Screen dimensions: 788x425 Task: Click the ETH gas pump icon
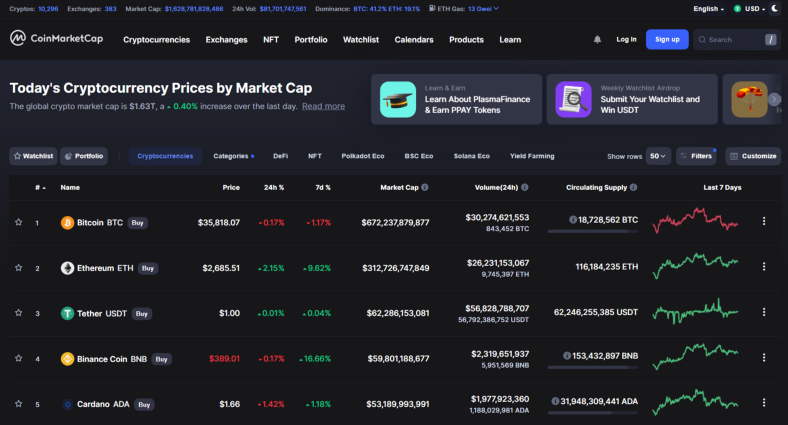pyautogui.click(x=432, y=9)
